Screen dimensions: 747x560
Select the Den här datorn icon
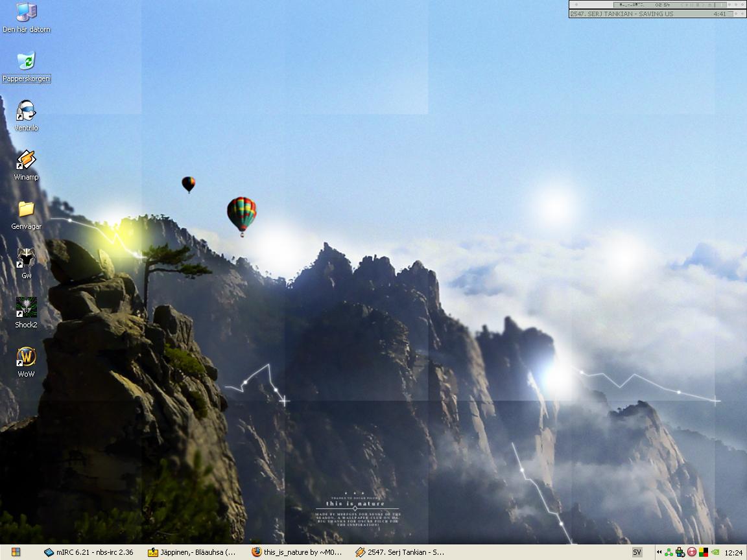click(26, 17)
